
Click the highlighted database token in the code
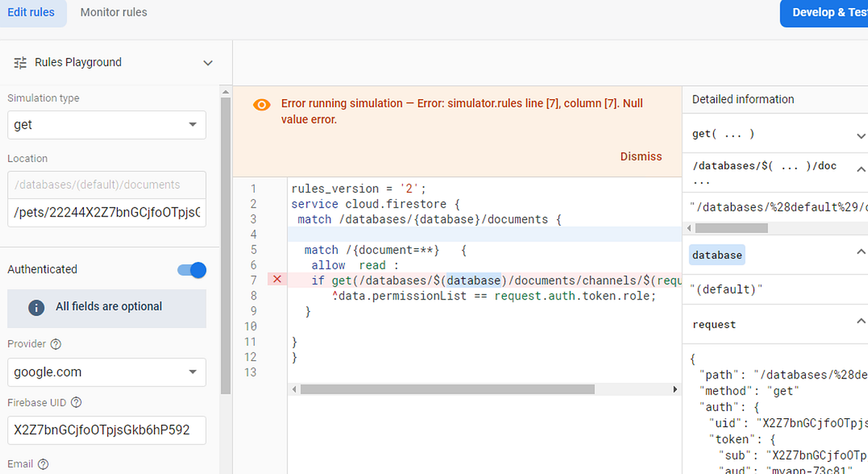473,279
